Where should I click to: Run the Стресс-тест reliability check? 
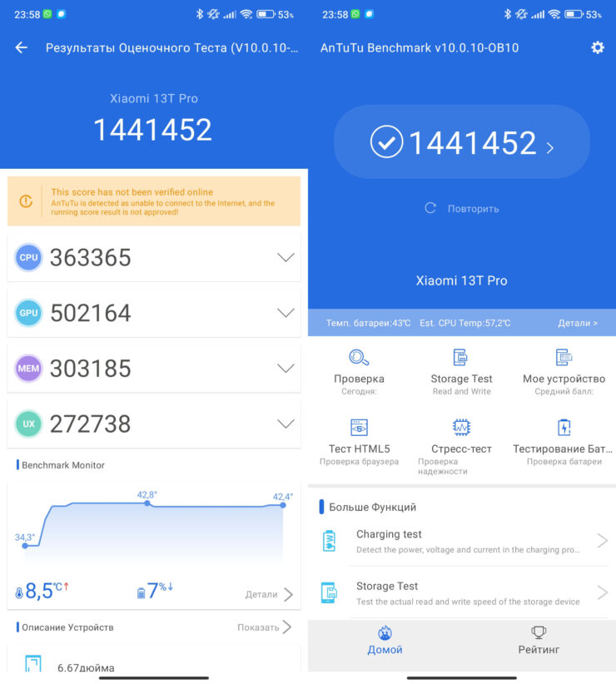pyautogui.click(x=461, y=428)
